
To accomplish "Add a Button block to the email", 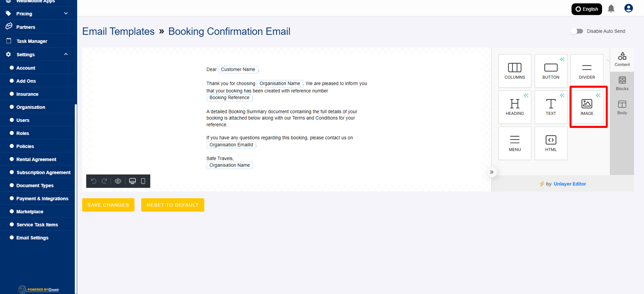I will (x=551, y=71).
